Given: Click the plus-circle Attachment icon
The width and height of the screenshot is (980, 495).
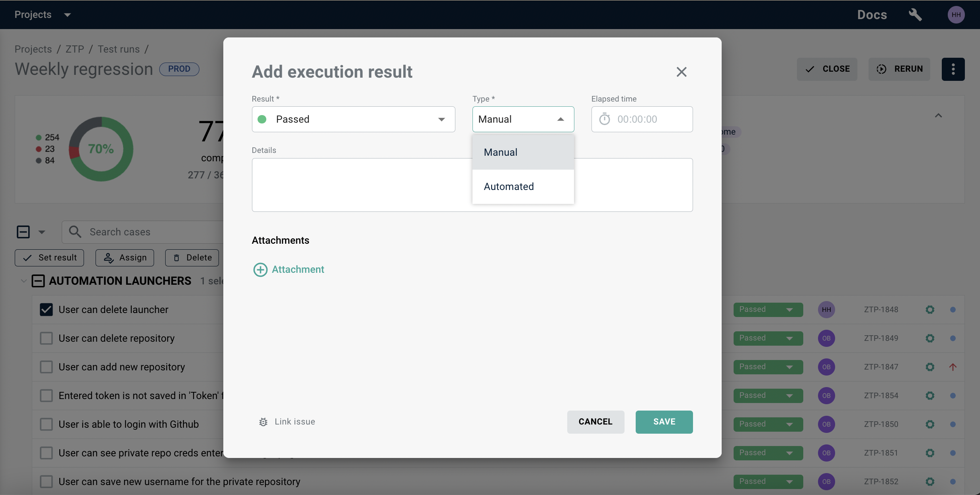Looking at the screenshot, I should 260,270.
